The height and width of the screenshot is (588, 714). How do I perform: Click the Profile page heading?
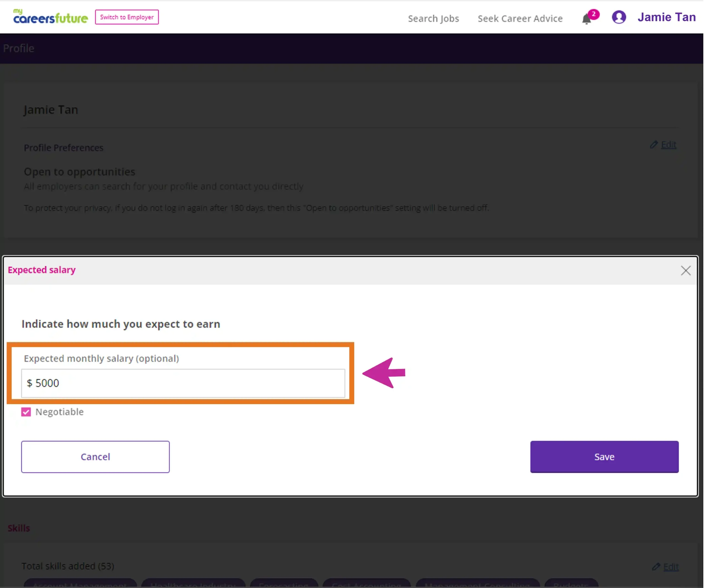coord(19,49)
